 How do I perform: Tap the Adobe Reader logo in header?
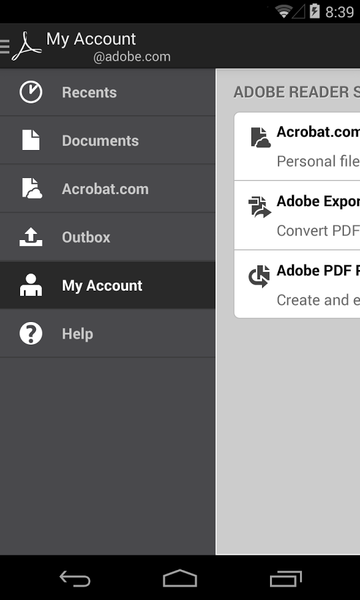click(26, 47)
